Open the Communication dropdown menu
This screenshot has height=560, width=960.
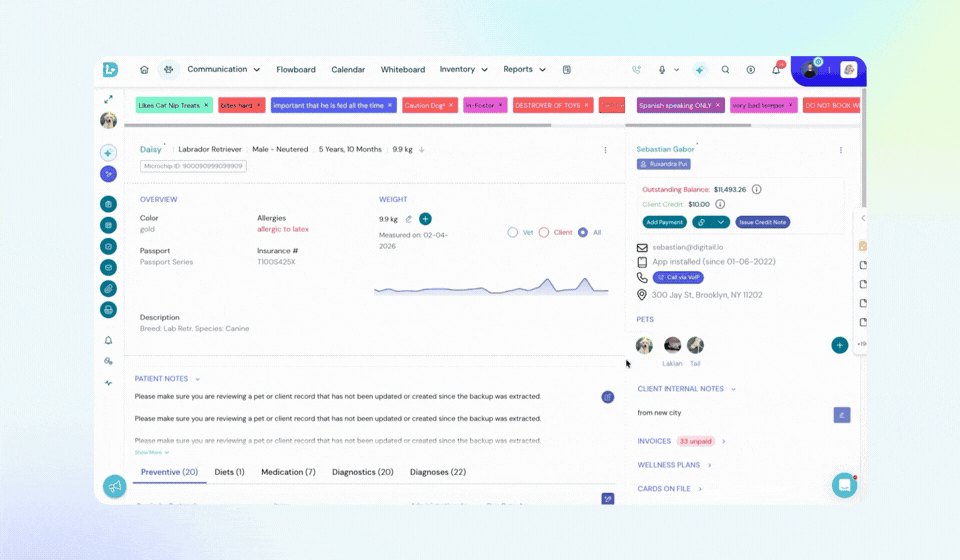pos(224,70)
